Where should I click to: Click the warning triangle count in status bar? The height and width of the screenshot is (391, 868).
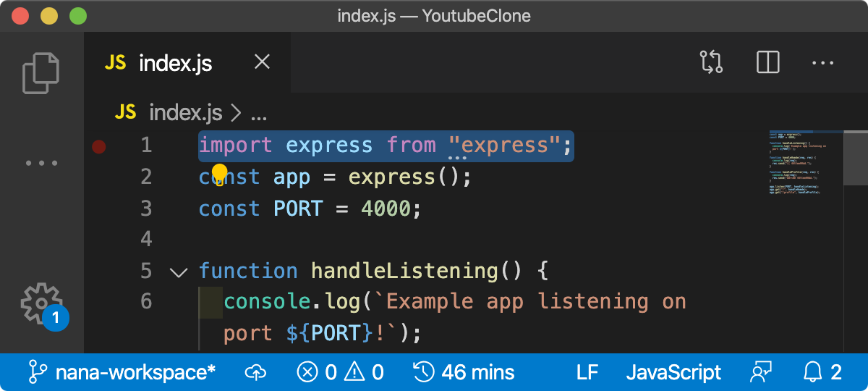click(x=364, y=372)
